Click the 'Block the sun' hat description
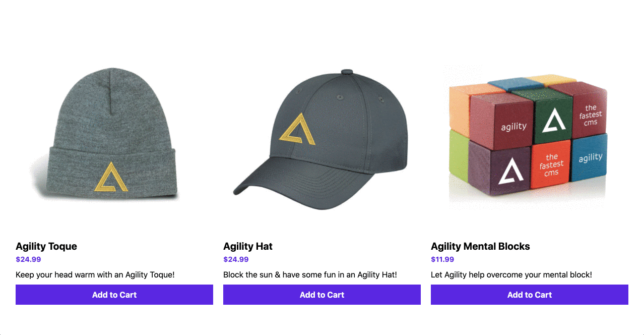 click(x=310, y=275)
